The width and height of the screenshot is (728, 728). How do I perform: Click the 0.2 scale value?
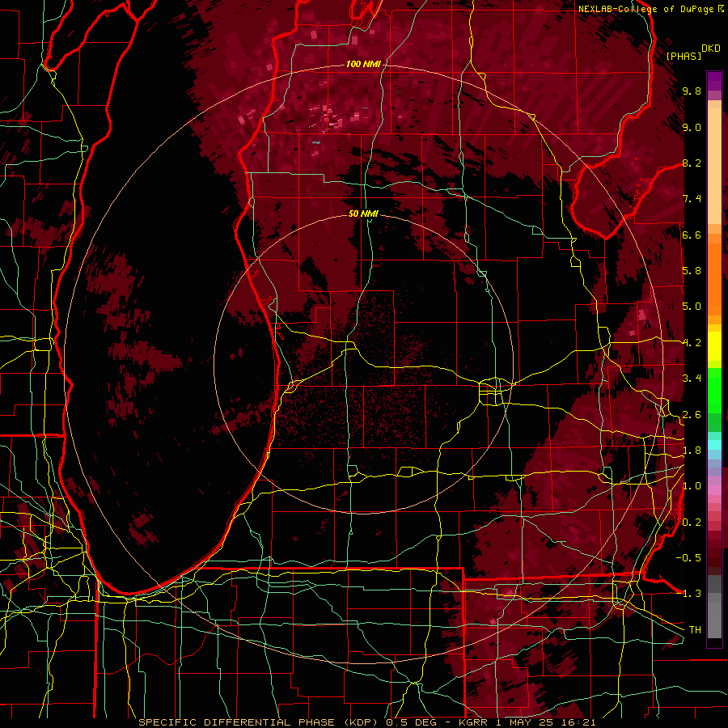tap(692, 523)
